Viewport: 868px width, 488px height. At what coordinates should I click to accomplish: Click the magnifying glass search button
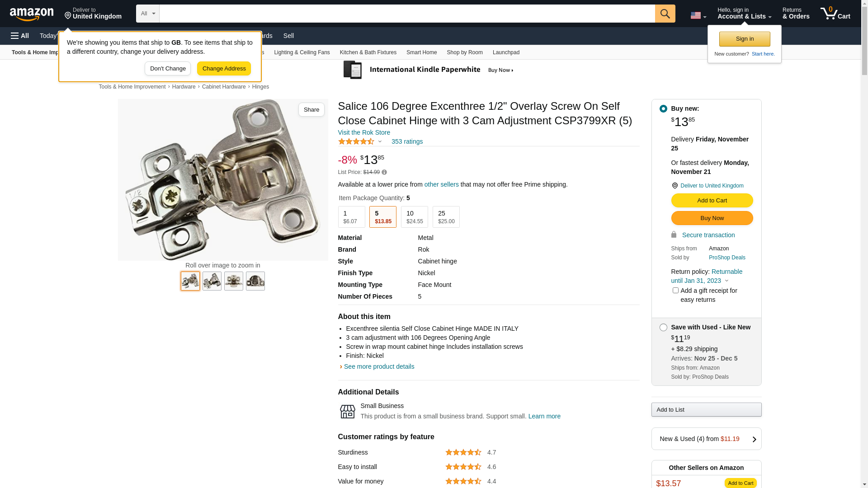pyautogui.click(x=665, y=14)
